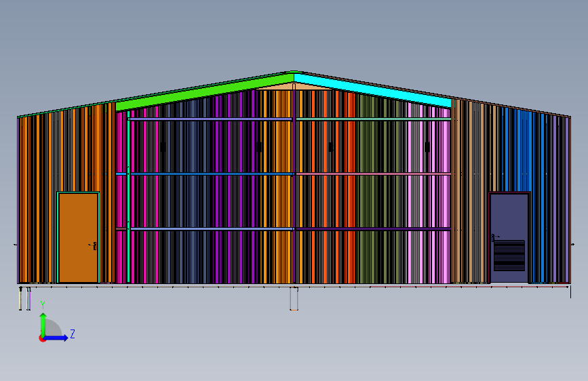Select the outlined footing below the building center
This screenshot has height=381, width=588.
point(294,298)
